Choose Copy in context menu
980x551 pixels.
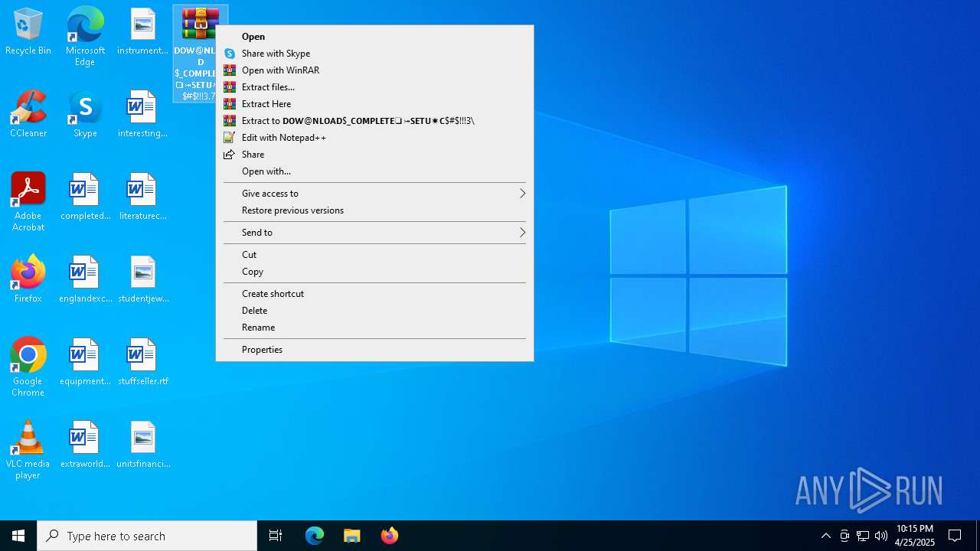(x=374, y=272)
